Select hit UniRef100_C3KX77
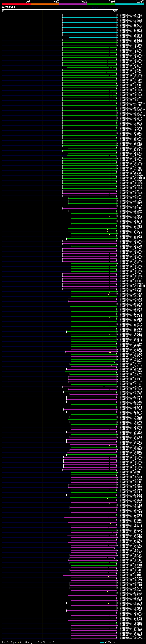The height and width of the screenshot is (644, 146). click(x=131, y=324)
